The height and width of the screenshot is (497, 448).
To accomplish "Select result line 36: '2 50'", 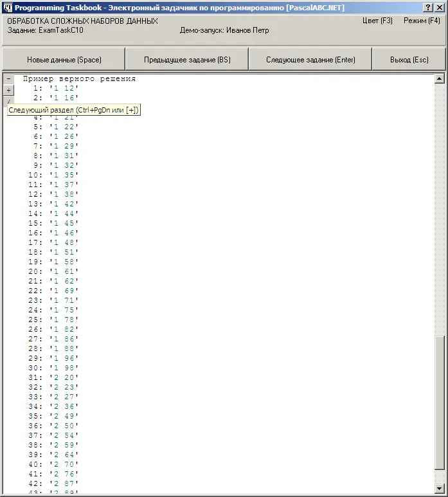I will (53, 426).
